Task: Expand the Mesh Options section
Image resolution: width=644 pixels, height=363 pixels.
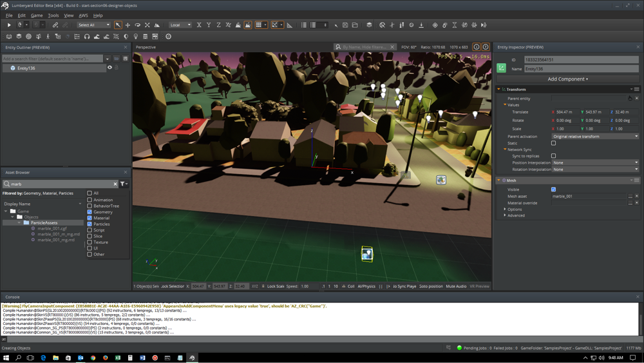Action: [x=505, y=210]
